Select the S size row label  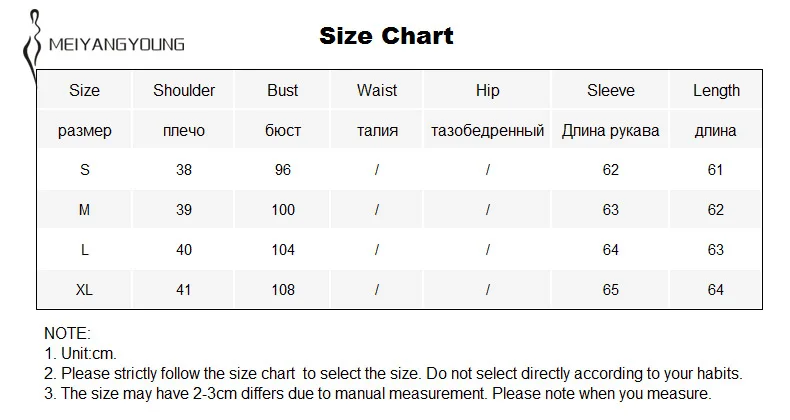tap(85, 170)
